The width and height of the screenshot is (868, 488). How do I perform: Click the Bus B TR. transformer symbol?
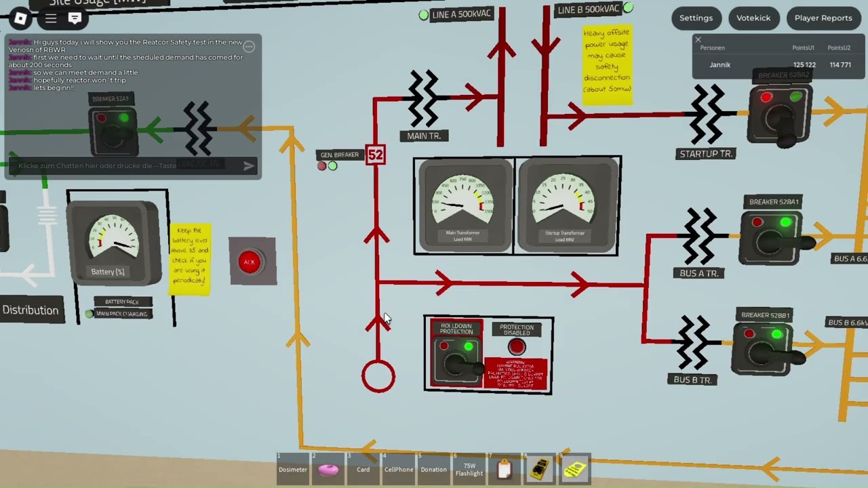pos(693,344)
